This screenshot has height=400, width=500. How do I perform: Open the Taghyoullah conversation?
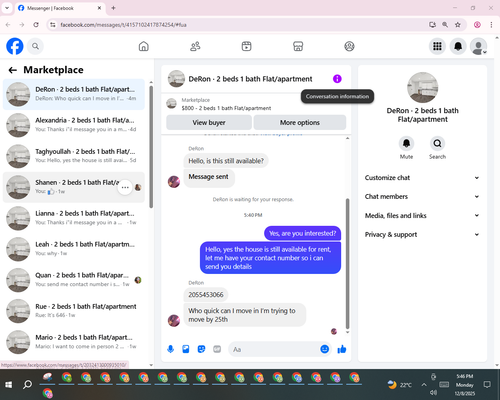pos(74,156)
